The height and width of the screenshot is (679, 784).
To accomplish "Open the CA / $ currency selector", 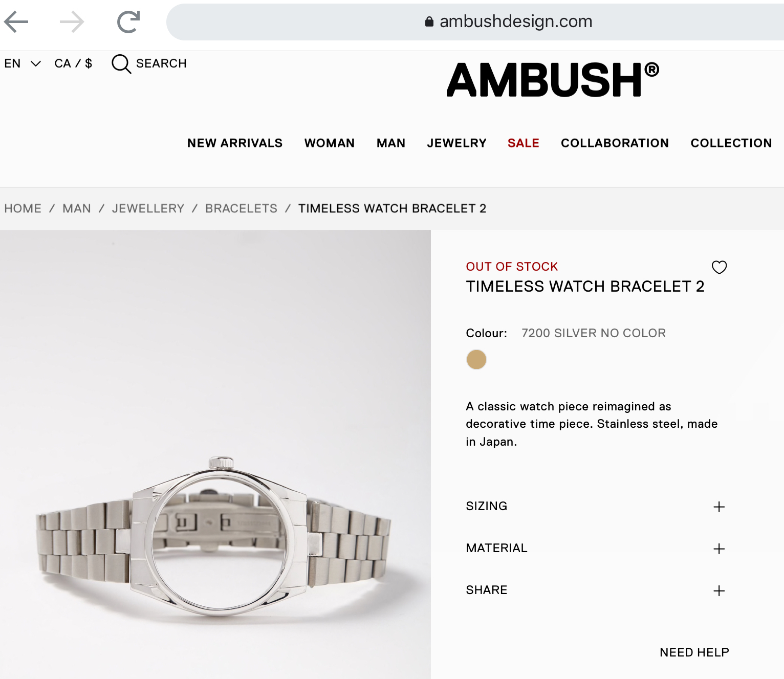I will (73, 63).
